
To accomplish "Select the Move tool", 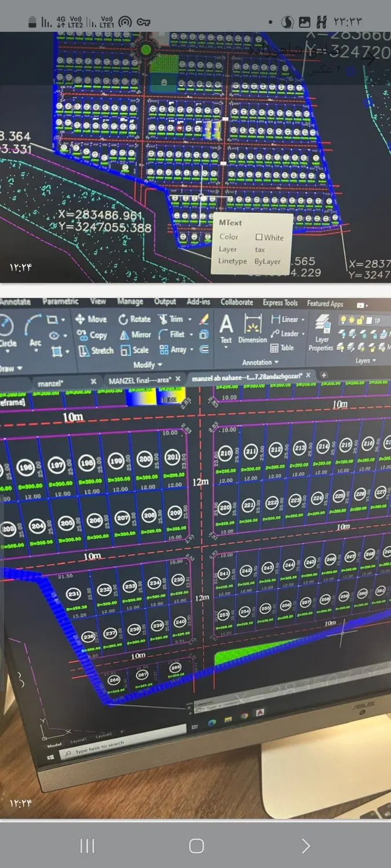I will coord(91,319).
